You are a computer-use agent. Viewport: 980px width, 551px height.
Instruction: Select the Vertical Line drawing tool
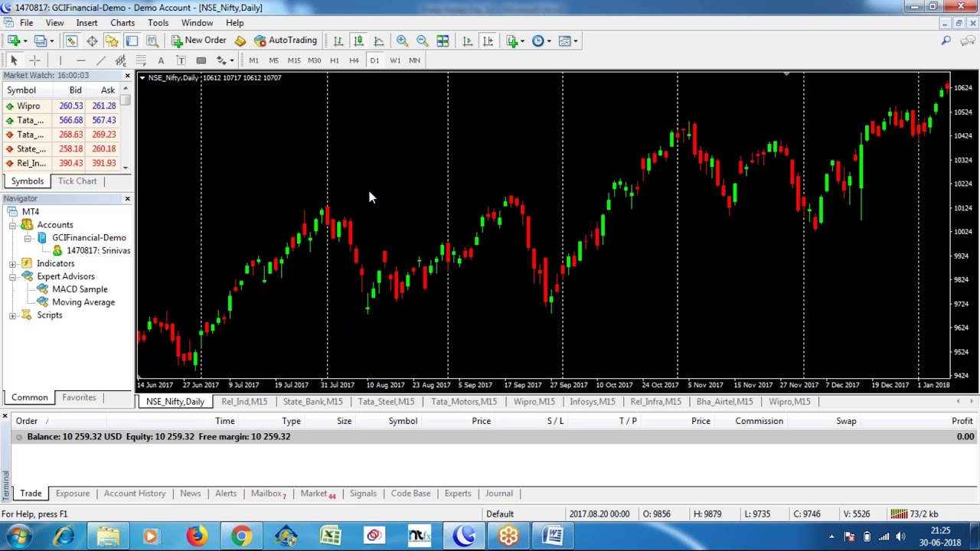click(x=60, y=60)
